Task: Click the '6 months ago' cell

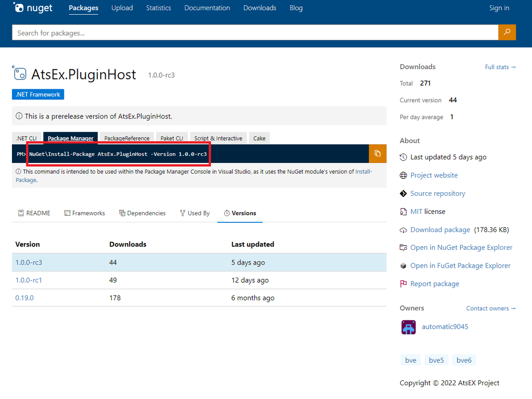Action: coord(253,298)
